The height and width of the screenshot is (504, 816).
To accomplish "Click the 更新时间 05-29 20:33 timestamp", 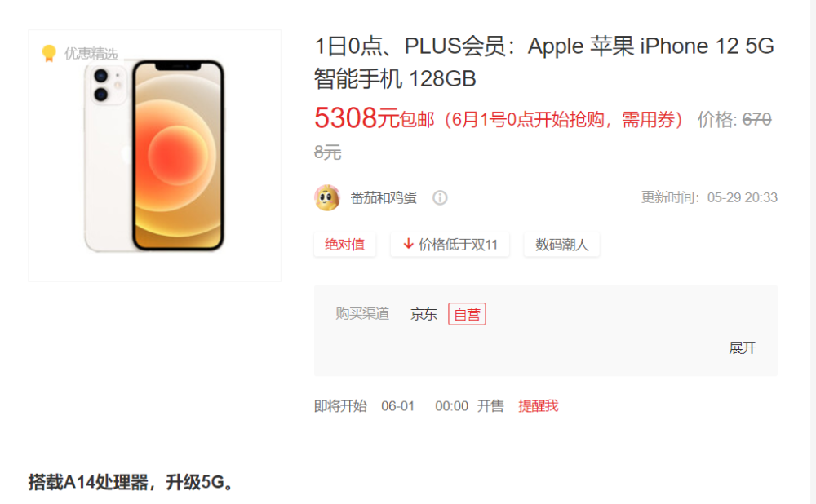I will 709,197.
